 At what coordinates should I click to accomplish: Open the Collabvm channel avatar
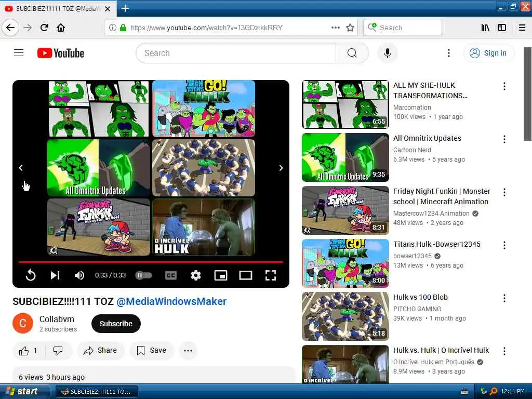pos(23,323)
